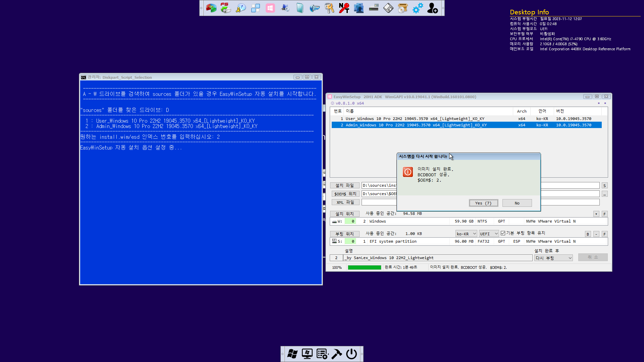
Task: Click the Desktop Info heading
Action: [x=529, y=12]
